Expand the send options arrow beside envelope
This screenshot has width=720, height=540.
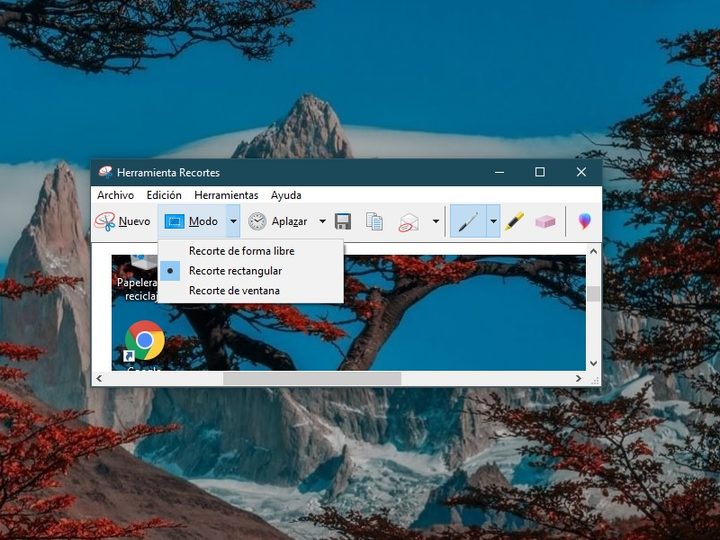click(x=435, y=221)
